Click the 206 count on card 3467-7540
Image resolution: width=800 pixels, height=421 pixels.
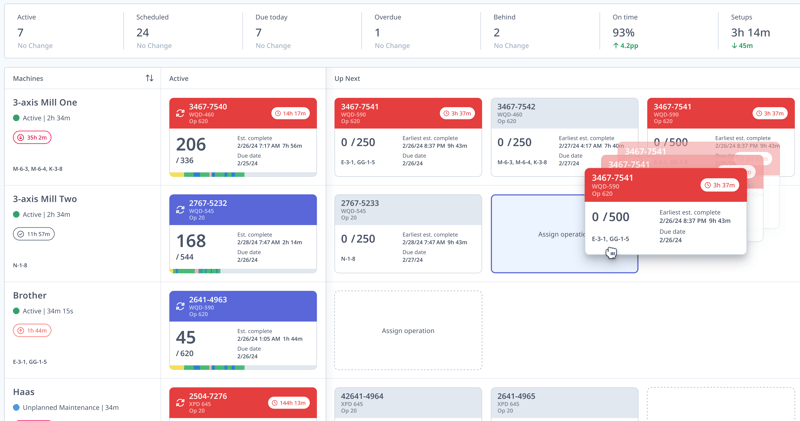(x=191, y=144)
